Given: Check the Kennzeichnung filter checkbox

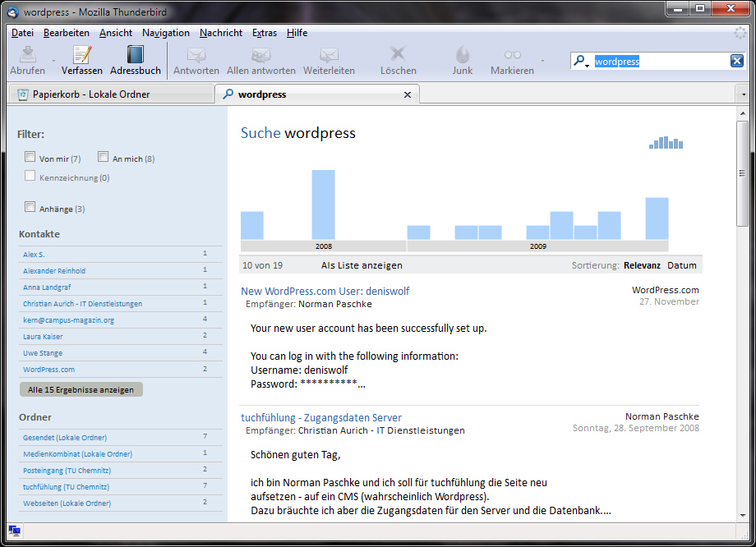Looking at the screenshot, I should 30,176.
